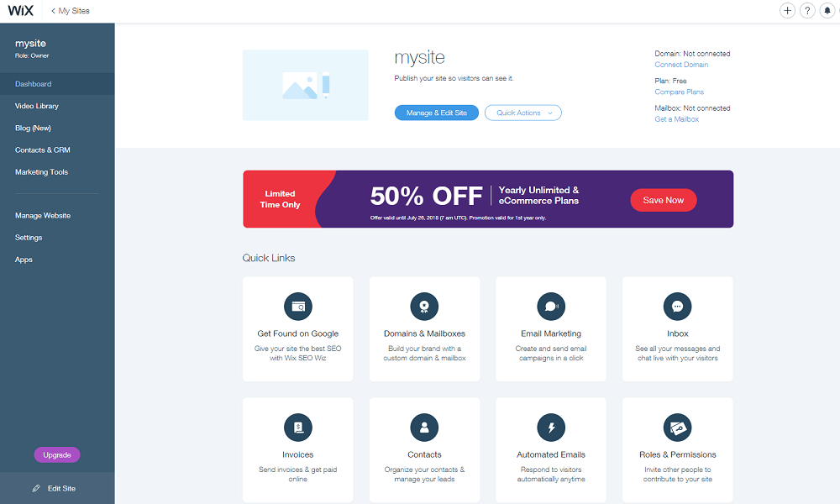Click the Automated Emails lightning icon
This screenshot has width=840, height=504.
[x=551, y=428]
